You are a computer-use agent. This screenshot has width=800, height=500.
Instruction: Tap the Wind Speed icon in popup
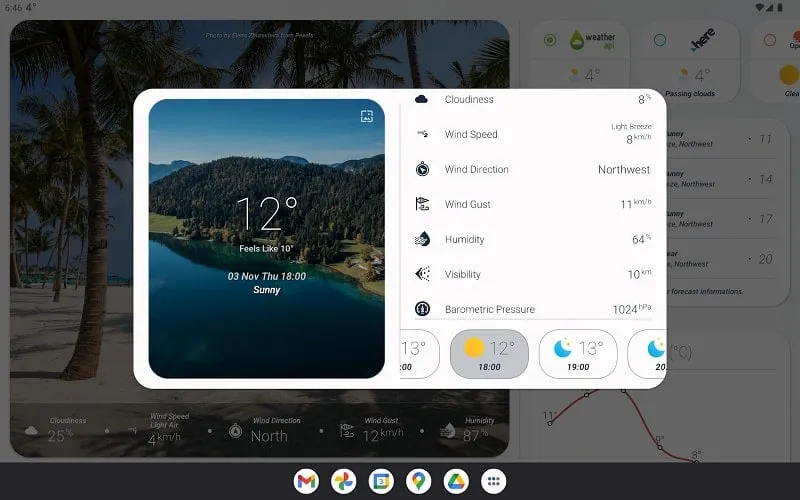[x=422, y=134]
